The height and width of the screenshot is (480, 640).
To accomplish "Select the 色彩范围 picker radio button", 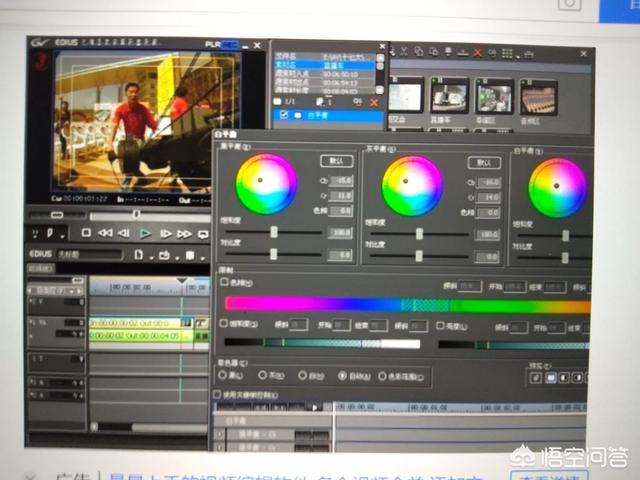I will [x=382, y=376].
